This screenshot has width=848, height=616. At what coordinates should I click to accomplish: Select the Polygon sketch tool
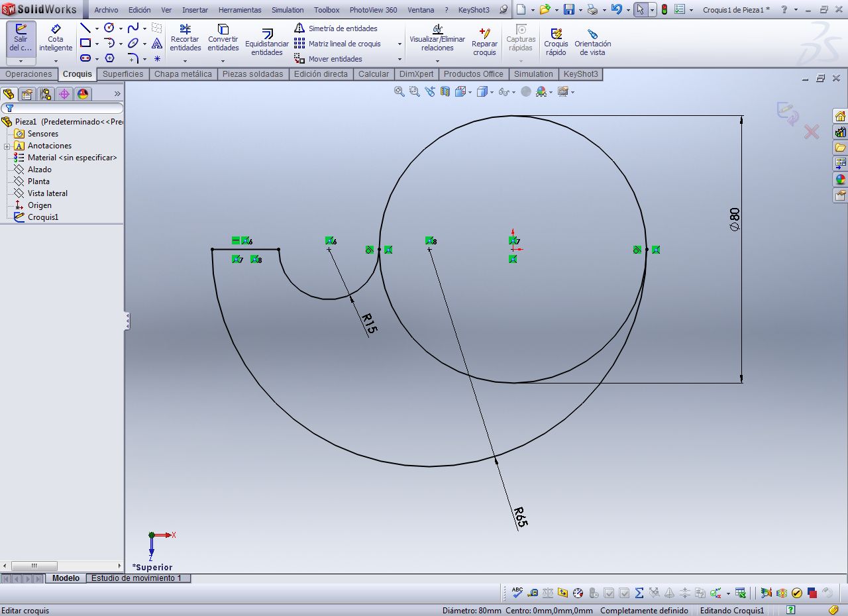tap(109, 58)
